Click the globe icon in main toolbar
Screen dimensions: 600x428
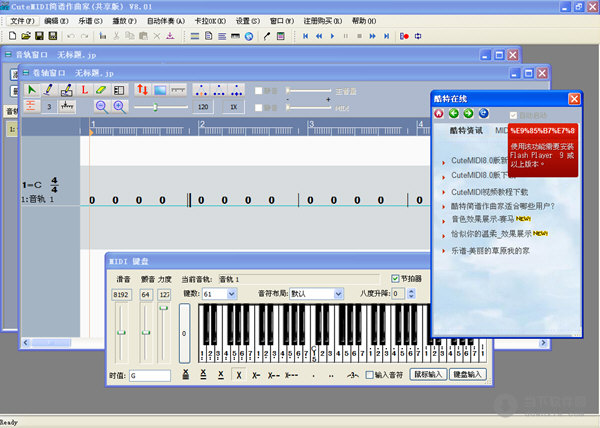pyautogui.click(x=249, y=36)
